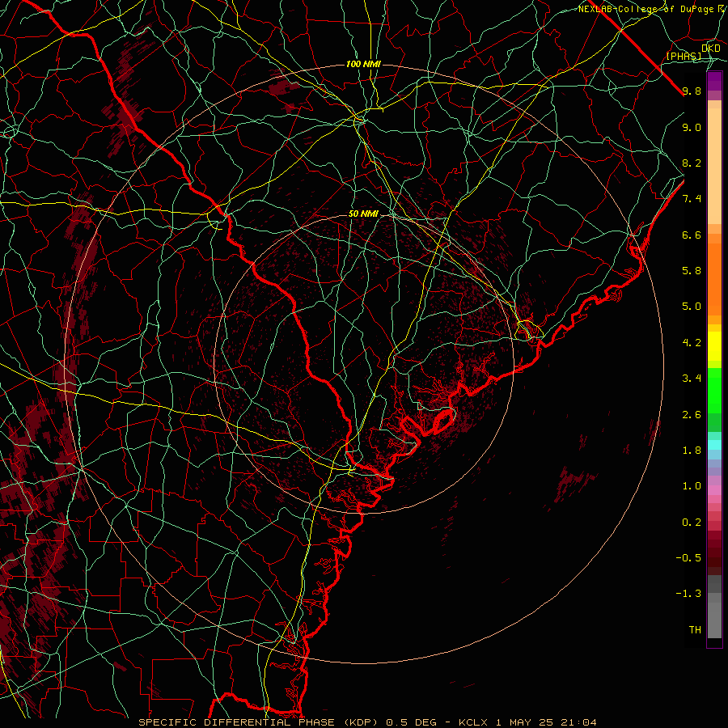
Task: Click the cyan swatch beside 1.8
Action: (714, 445)
